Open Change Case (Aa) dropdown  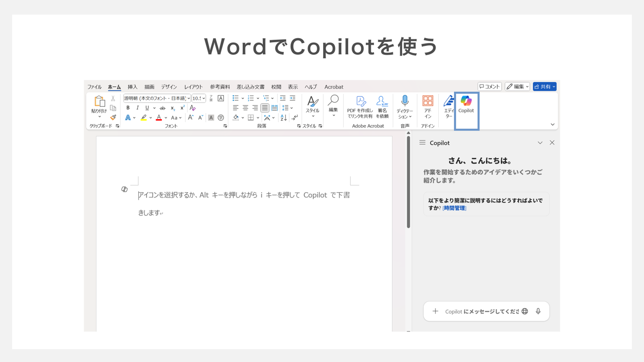[176, 118]
